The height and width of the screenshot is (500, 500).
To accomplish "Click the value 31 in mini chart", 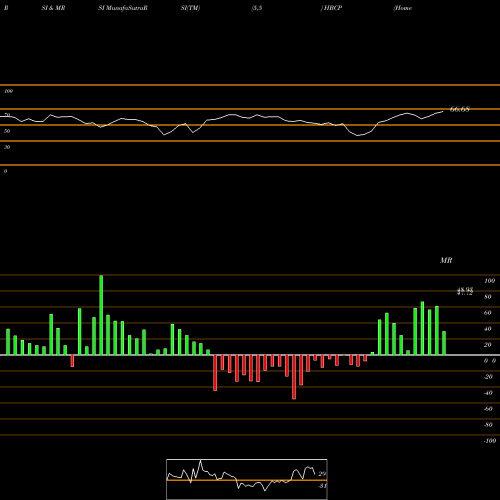I will 322,486.
